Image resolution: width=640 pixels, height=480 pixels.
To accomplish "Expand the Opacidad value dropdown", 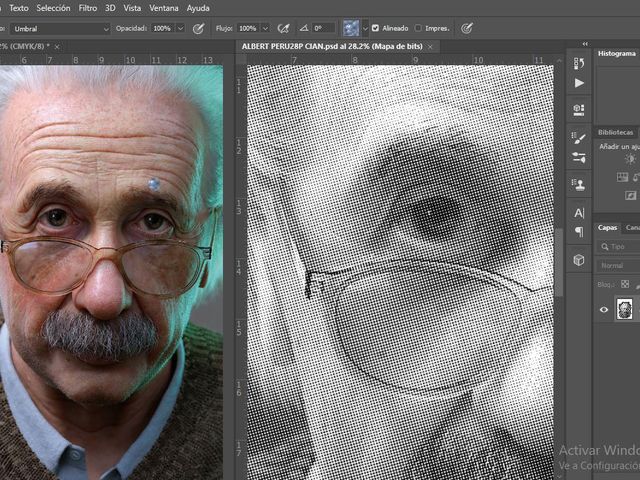I will tap(181, 28).
